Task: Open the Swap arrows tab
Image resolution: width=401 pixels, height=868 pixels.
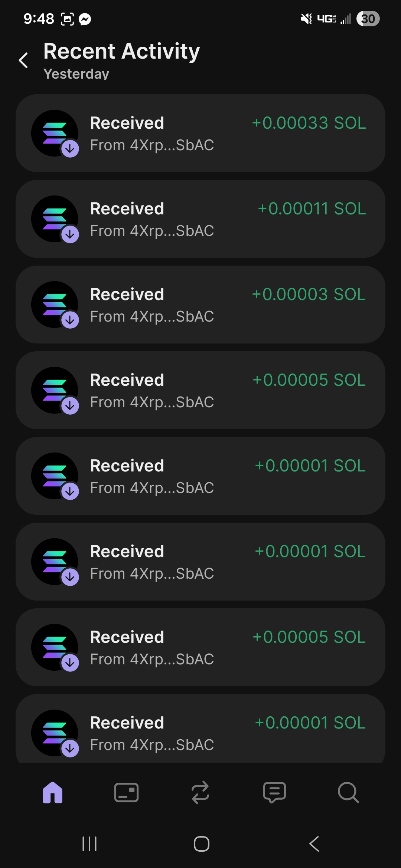Action: 200,792
